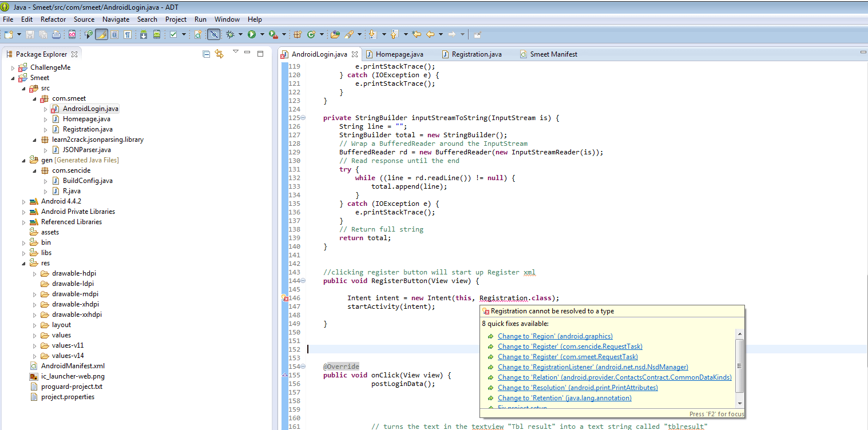Open the Window menu
Screen dimensions: 868x430
tap(227, 19)
